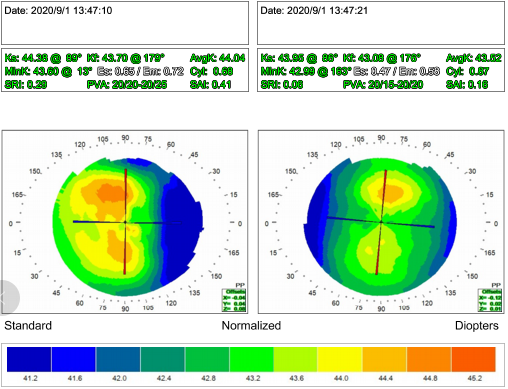Click the Ks: 44.38 @ 89° value

[43, 58]
